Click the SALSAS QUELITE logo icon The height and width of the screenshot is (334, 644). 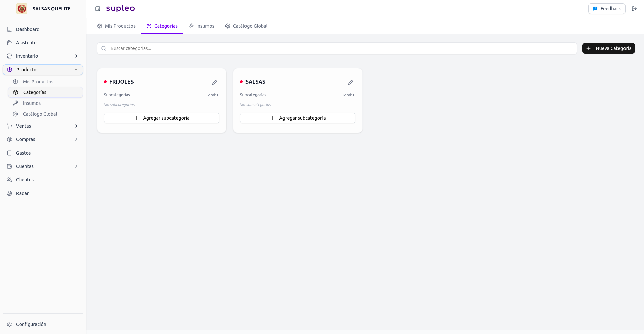pos(22,9)
